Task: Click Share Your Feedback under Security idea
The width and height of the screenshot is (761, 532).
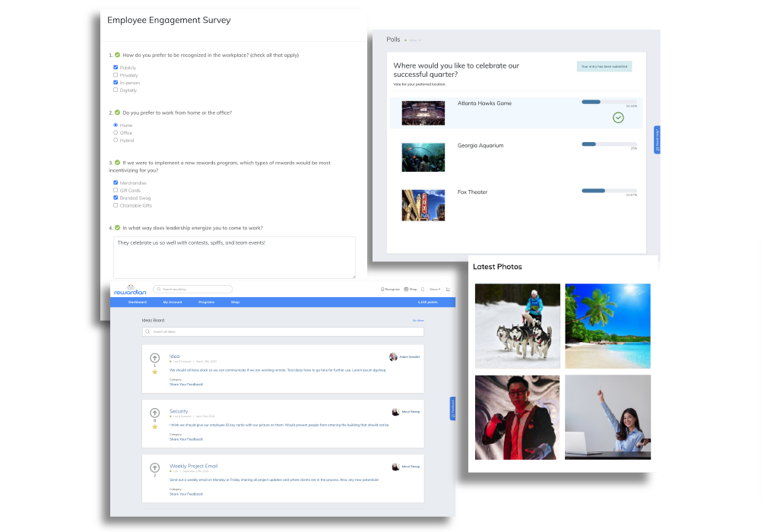Action: 186,439
